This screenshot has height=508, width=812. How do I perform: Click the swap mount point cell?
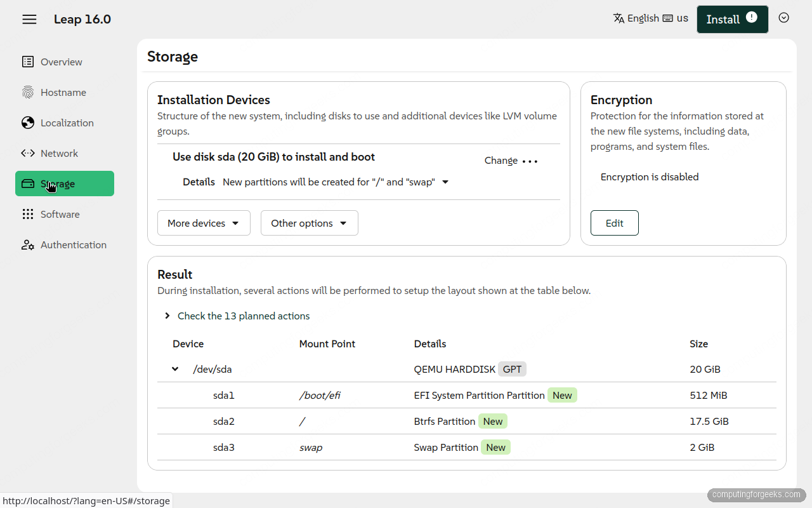311,448
